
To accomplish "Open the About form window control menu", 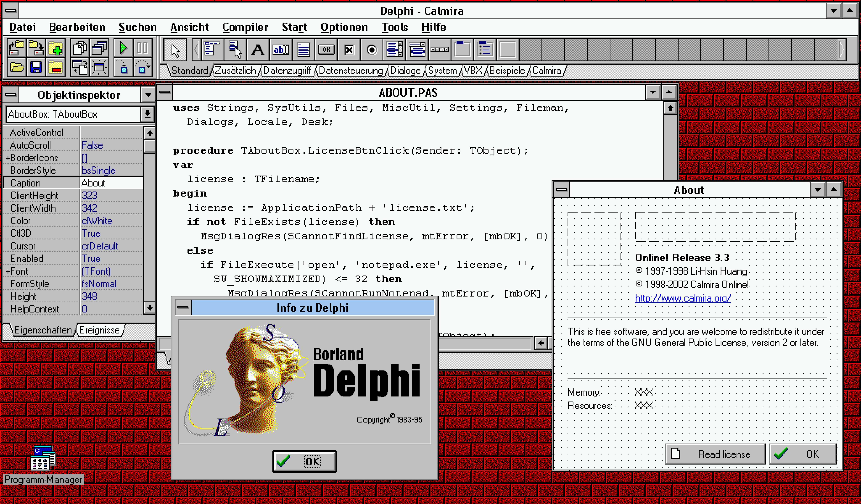I will click(x=561, y=190).
